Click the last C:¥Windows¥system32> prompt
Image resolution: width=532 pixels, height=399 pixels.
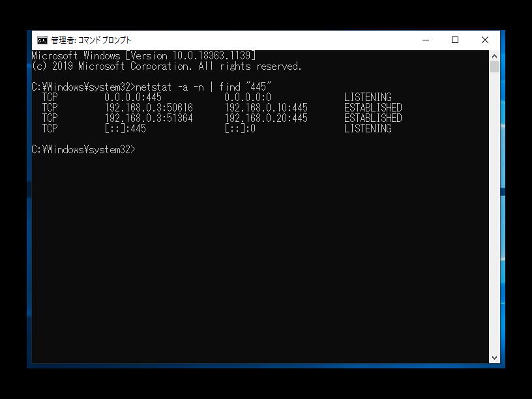(83, 150)
